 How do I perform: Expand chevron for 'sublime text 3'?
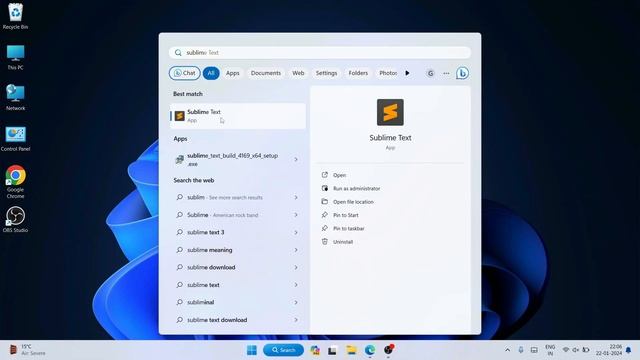point(296,233)
